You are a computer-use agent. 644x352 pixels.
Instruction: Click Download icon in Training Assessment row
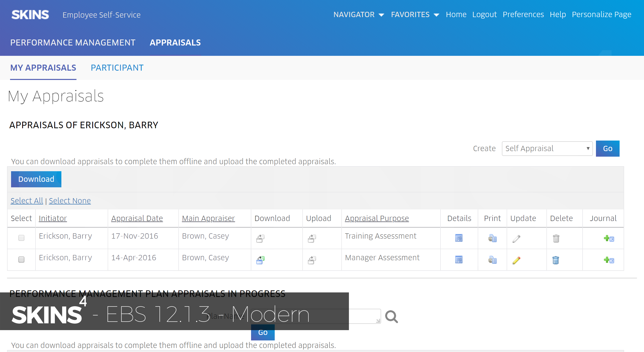point(260,238)
